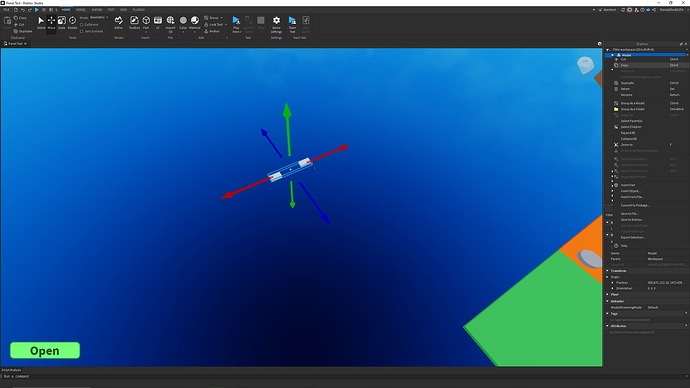Image resolution: width=690 pixels, height=388 pixels.
Task: Start the Play Here test
Action: click(236, 23)
